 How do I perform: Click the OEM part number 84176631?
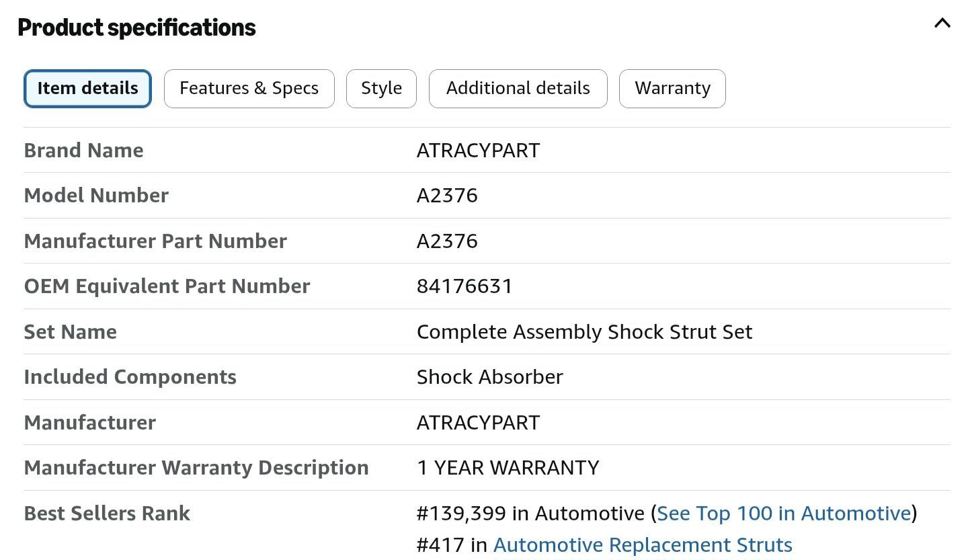point(465,286)
